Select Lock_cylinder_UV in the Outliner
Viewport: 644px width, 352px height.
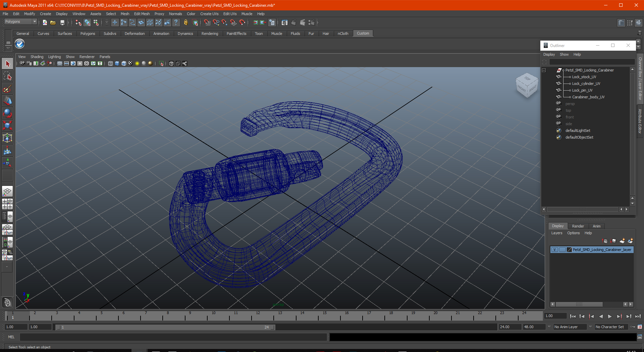[x=586, y=84]
